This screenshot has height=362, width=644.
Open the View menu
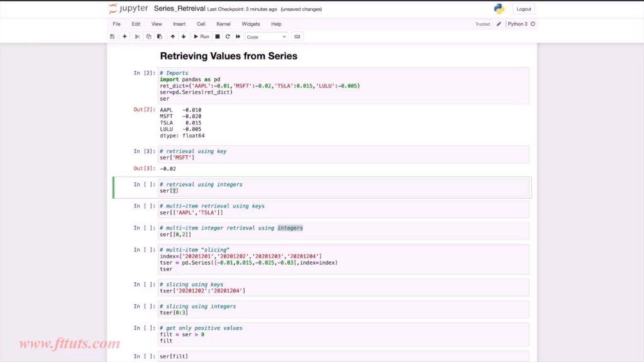(157, 24)
